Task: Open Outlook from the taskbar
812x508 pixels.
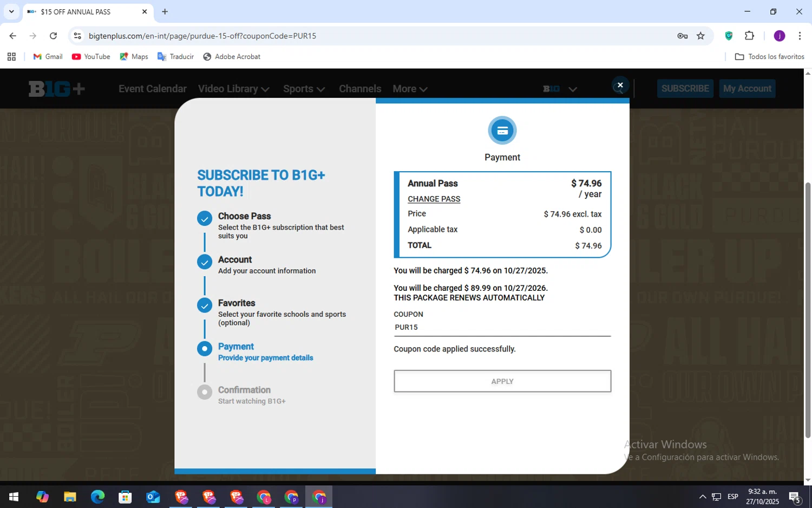Action: [x=153, y=497]
